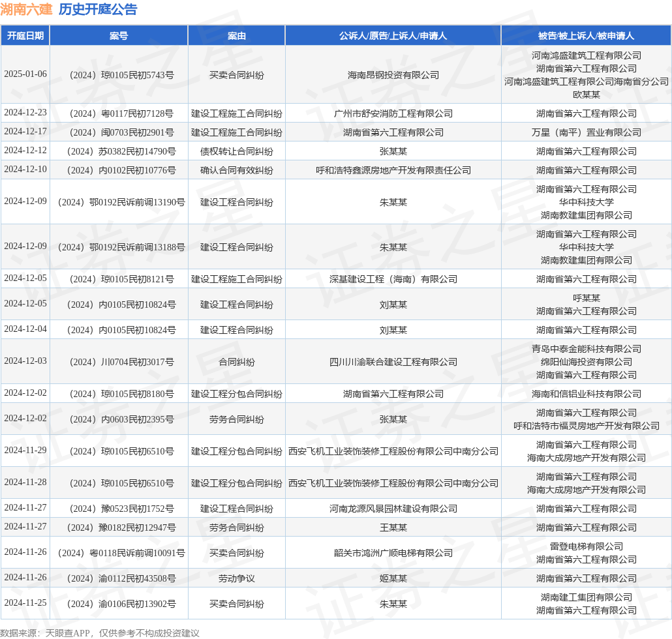Click defendant 海南和信铝业科技有限公司
The height and width of the screenshot is (639, 672).
[x=587, y=394]
